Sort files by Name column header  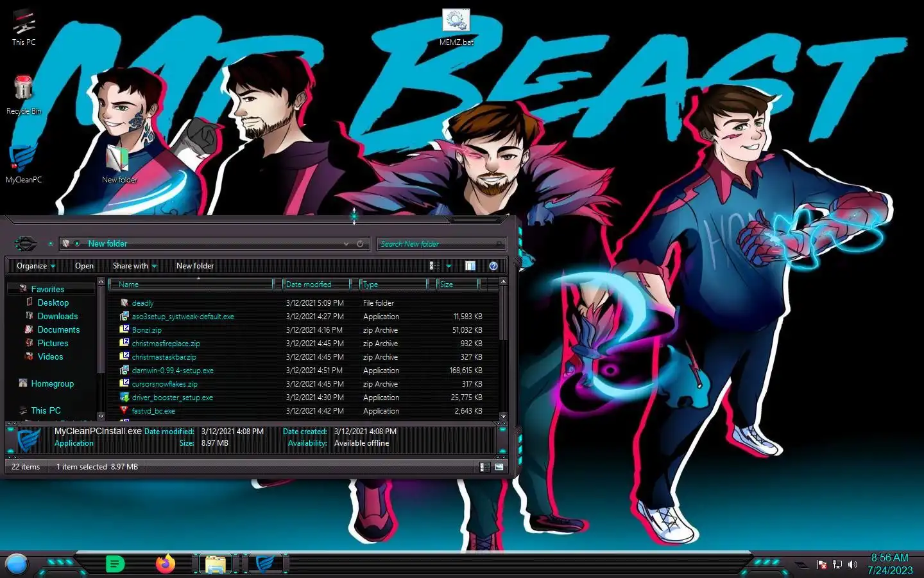[191, 285]
